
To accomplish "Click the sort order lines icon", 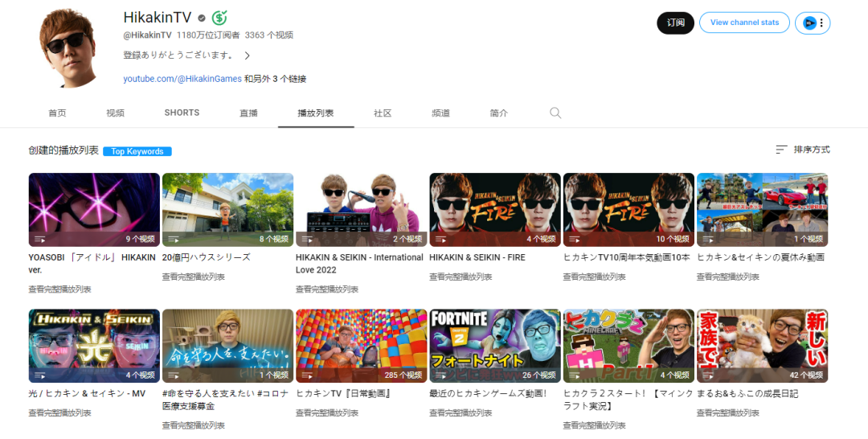I will (x=781, y=150).
